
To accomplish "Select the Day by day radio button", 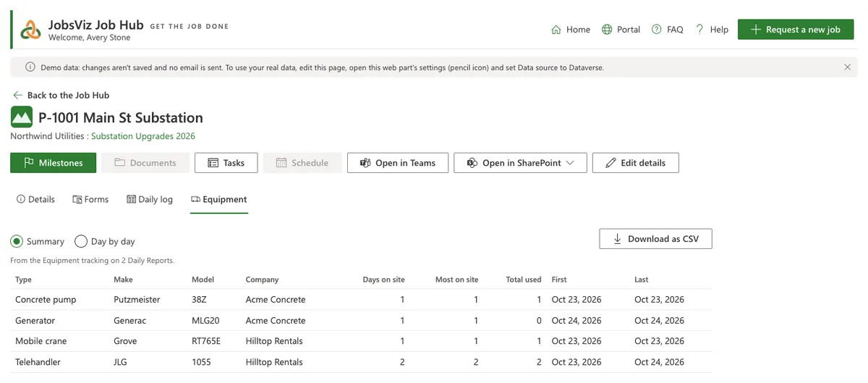I will coord(81,241).
